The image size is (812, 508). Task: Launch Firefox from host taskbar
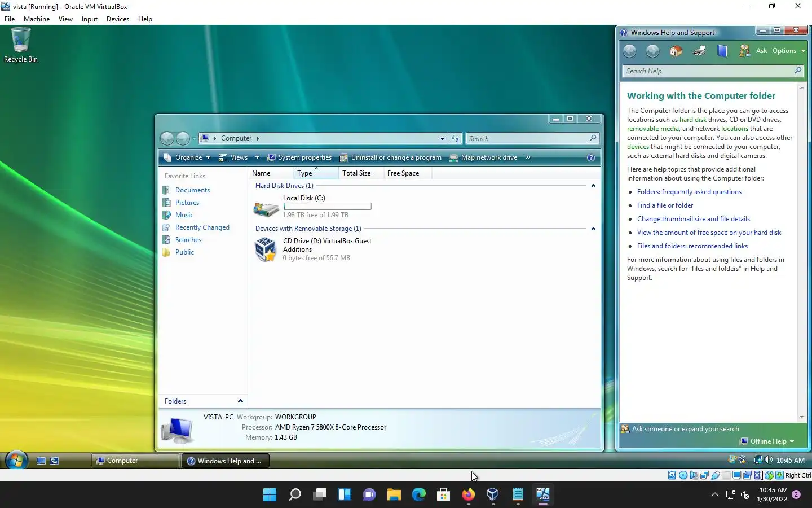[x=468, y=495]
